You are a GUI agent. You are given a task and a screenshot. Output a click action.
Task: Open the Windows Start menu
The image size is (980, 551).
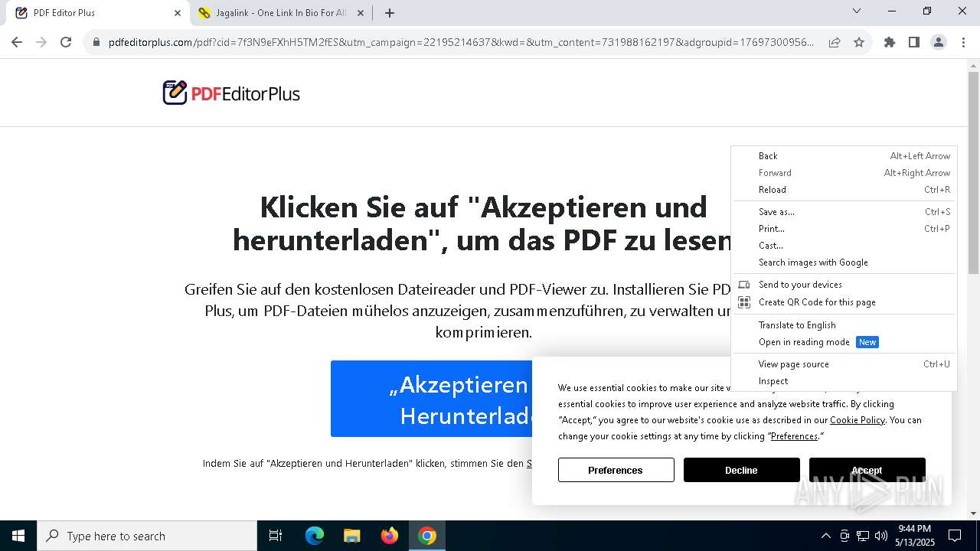[18, 536]
